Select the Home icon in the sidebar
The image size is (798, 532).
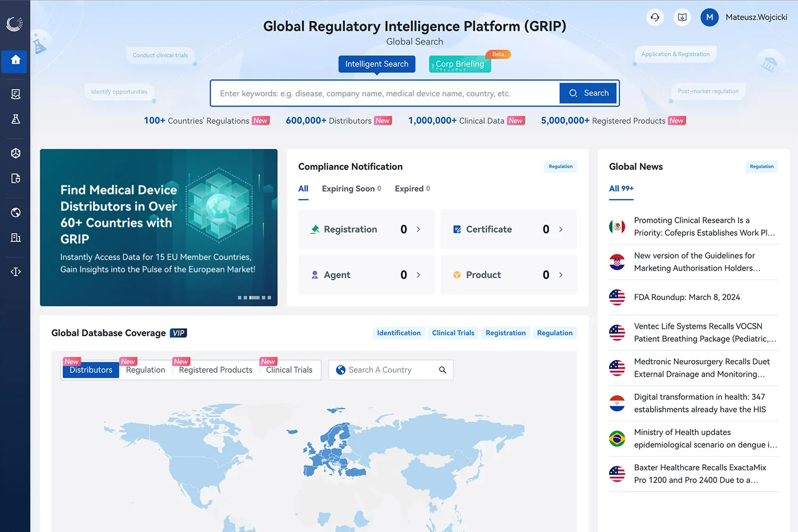click(15, 61)
